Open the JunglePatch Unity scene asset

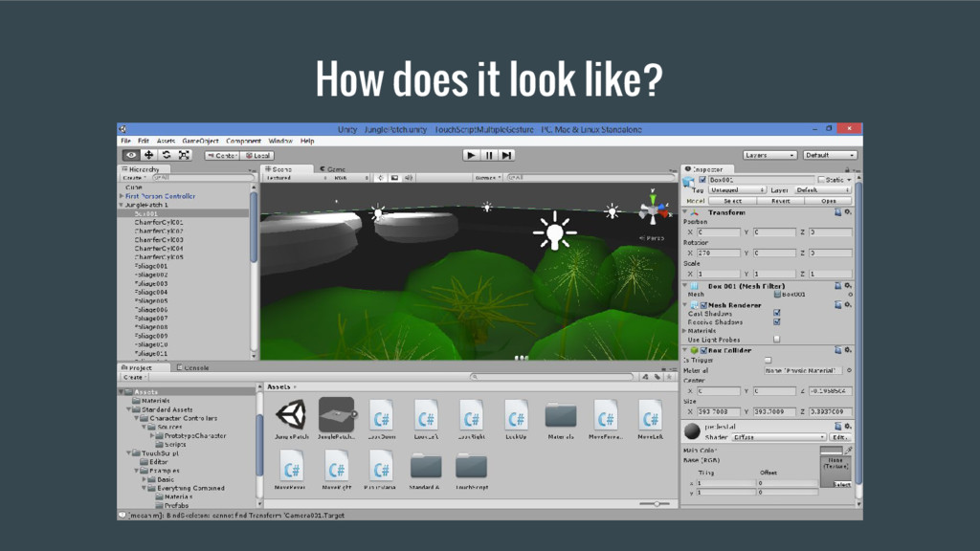click(x=291, y=415)
